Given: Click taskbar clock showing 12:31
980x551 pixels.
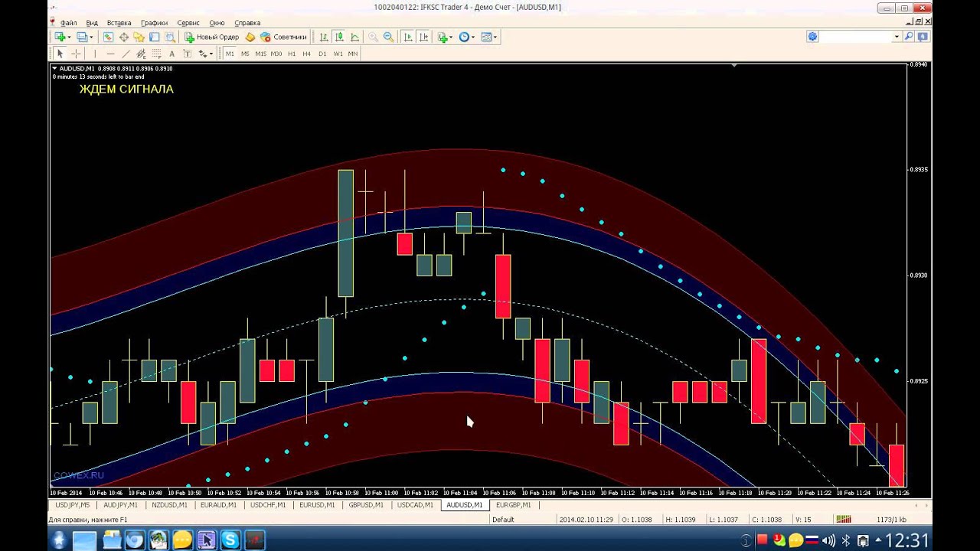Looking at the screenshot, I should coord(906,541).
